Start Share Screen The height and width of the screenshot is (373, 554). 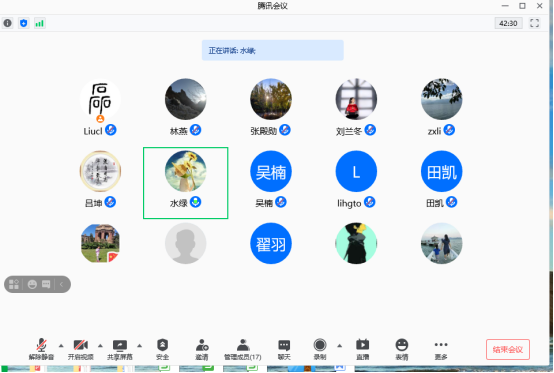coord(120,349)
